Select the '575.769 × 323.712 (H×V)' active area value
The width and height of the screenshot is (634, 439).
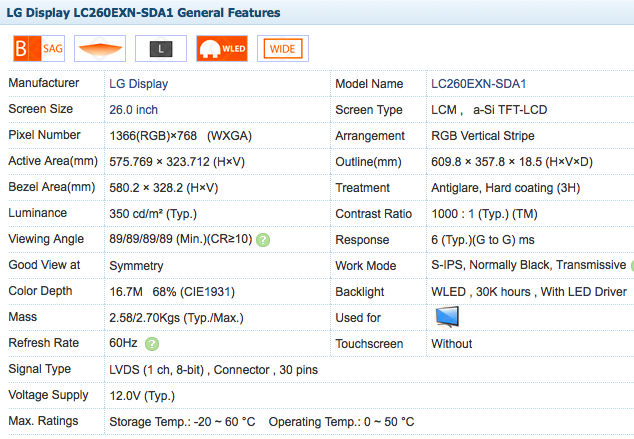(x=177, y=162)
